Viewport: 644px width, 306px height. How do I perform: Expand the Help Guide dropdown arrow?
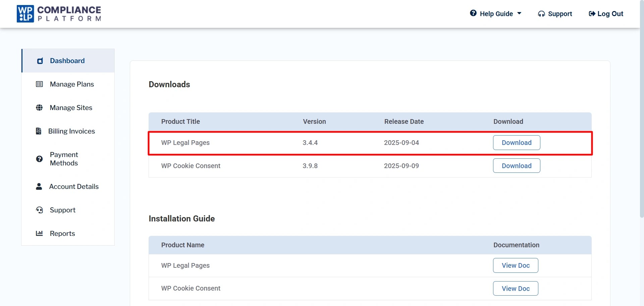[519, 14]
